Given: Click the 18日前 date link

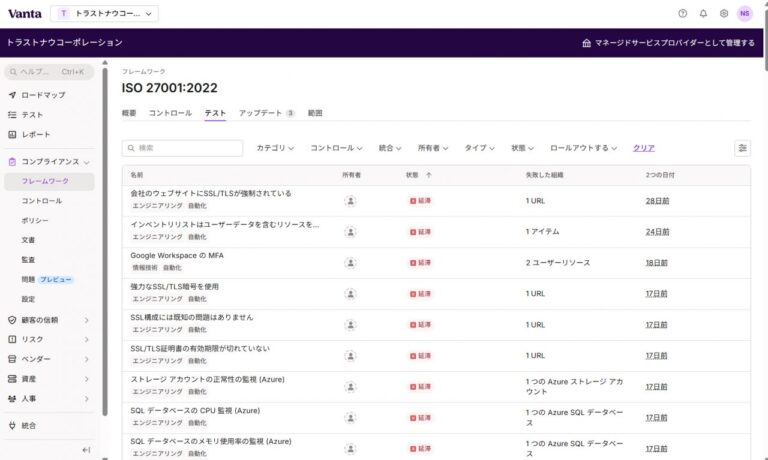Looking at the screenshot, I should 657,263.
